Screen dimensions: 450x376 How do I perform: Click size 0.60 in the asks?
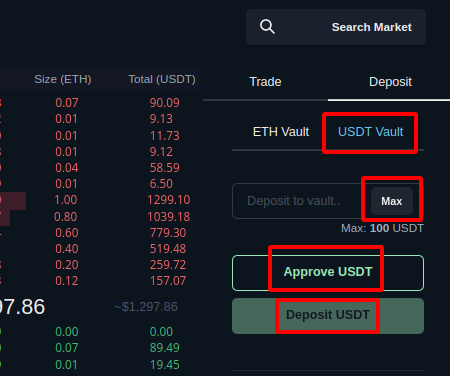coord(67,233)
